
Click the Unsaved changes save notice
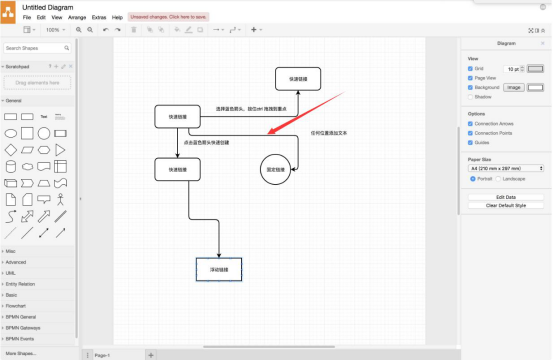coord(168,17)
